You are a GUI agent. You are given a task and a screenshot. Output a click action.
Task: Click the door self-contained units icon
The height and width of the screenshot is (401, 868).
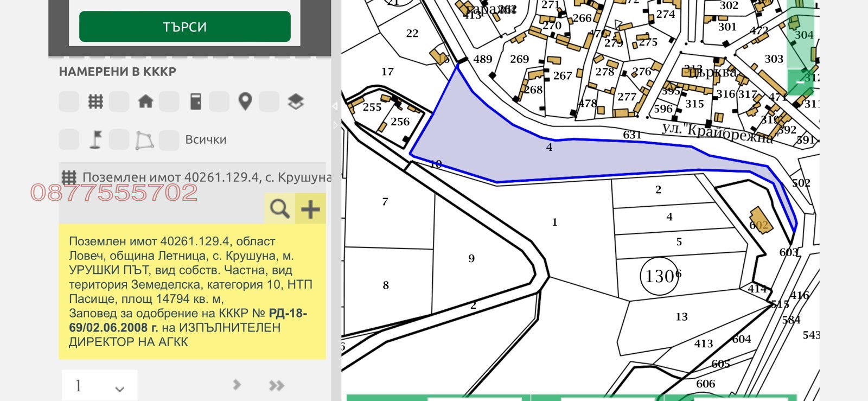tap(196, 101)
